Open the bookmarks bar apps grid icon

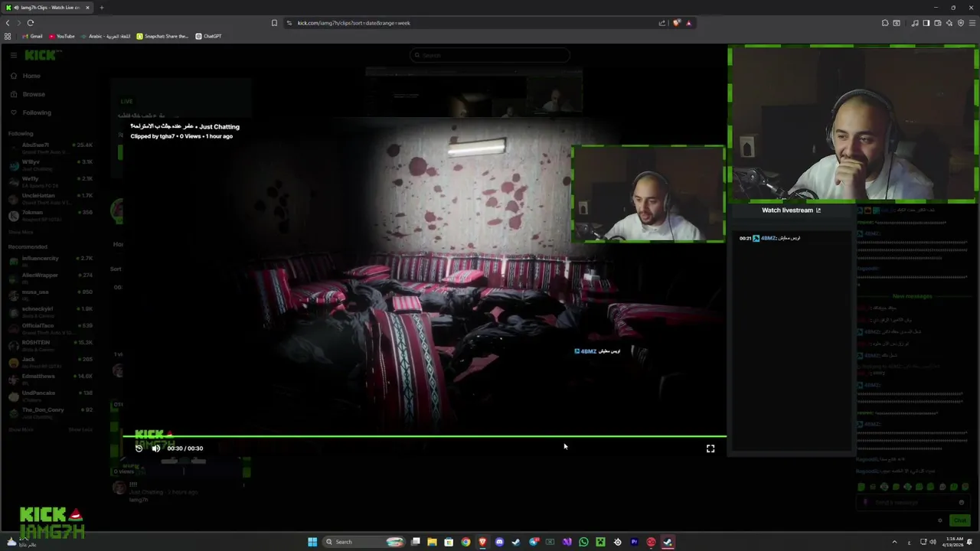click(x=8, y=36)
